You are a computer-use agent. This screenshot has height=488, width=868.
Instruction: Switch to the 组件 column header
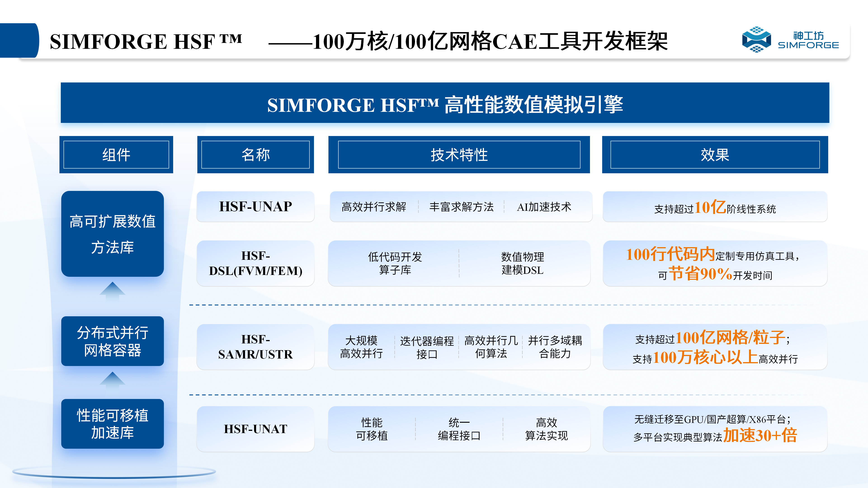[116, 155]
